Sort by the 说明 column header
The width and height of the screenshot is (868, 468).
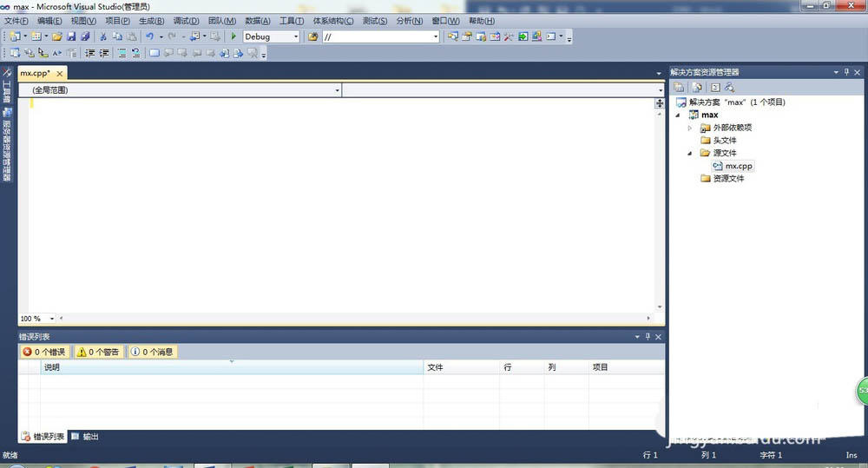[x=232, y=367]
